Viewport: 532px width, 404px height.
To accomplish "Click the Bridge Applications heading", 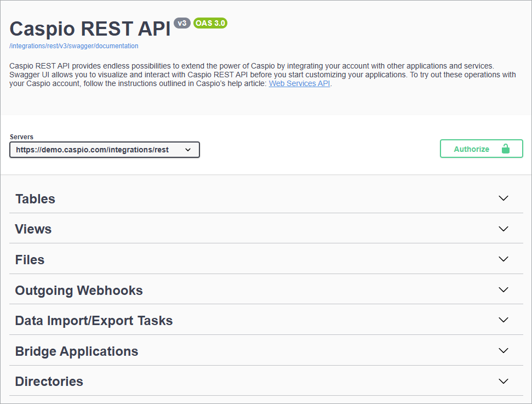I will point(77,351).
